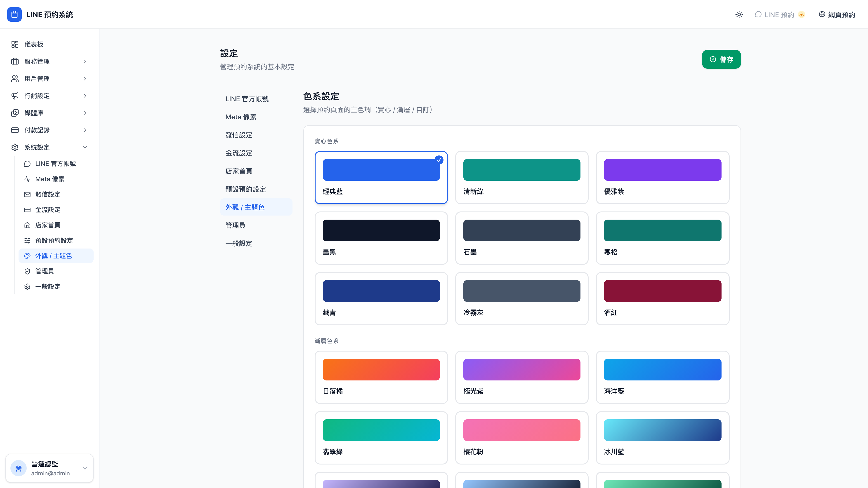The height and width of the screenshot is (488, 868).
Task: Click the warning badge next to LINE 預約
Action: click(802, 14)
